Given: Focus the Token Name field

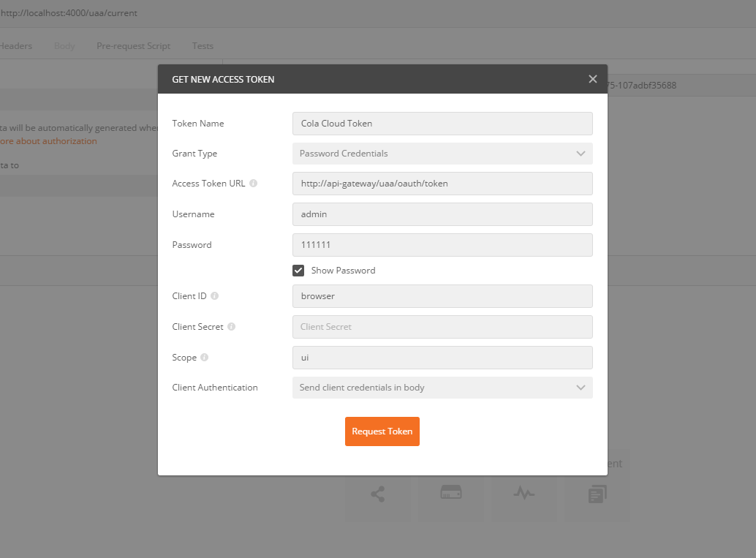Looking at the screenshot, I should [x=442, y=124].
